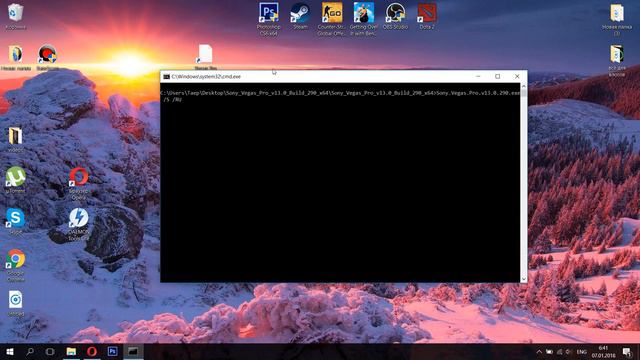Show hidden system tray icons
This screenshot has width=640, height=360.
539,352
